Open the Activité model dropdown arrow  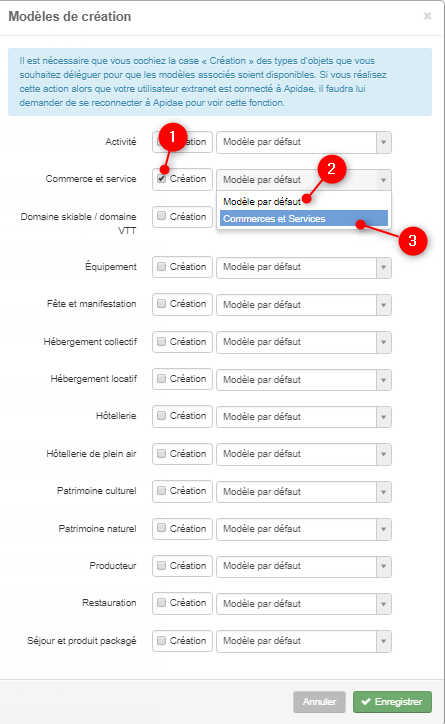[384, 142]
